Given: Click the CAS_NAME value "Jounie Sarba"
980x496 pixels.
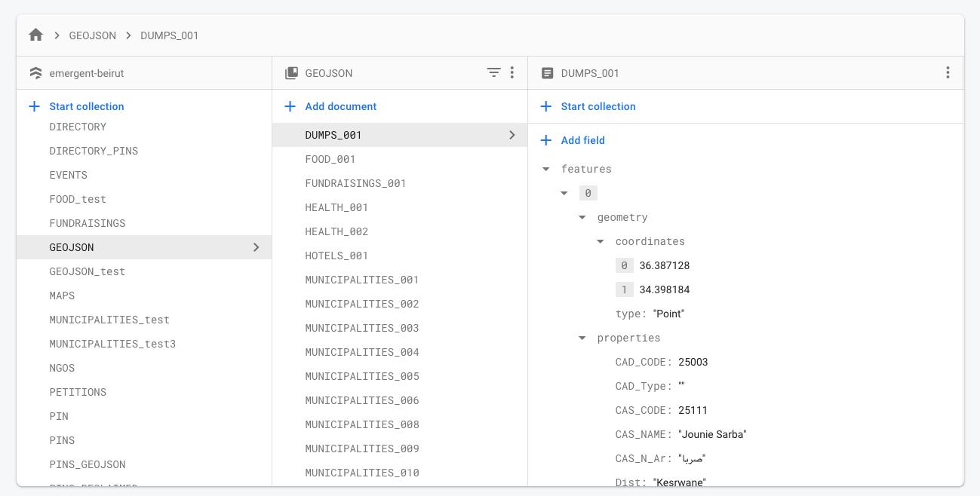Looking at the screenshot, I should coord(712,434).
